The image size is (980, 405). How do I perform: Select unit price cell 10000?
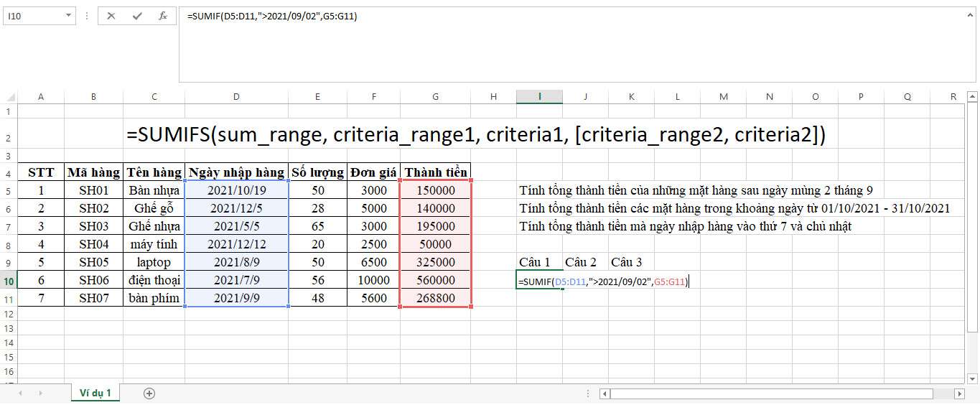click(x=373, y=280)
